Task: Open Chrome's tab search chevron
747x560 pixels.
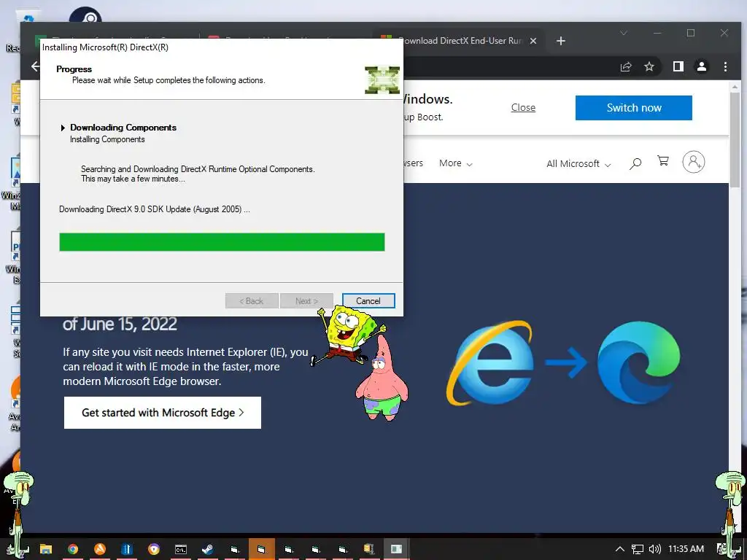Action: click(x=624, y=33)
